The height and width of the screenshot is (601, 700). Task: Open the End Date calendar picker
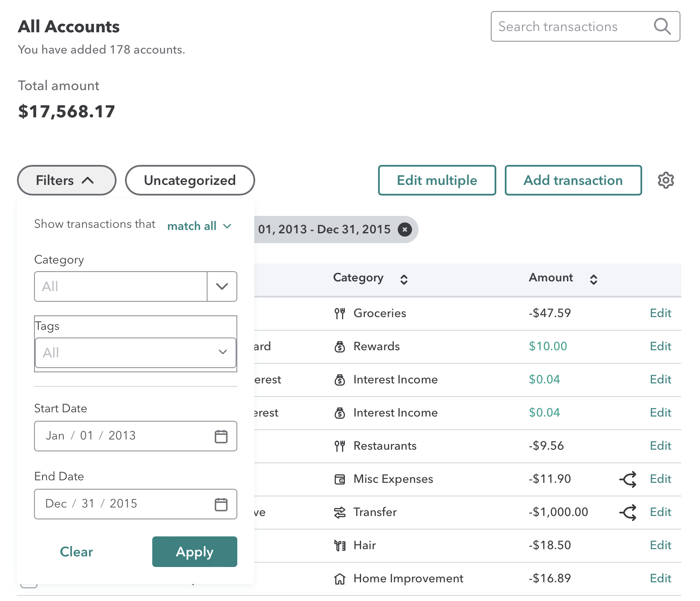click(221, 504)
